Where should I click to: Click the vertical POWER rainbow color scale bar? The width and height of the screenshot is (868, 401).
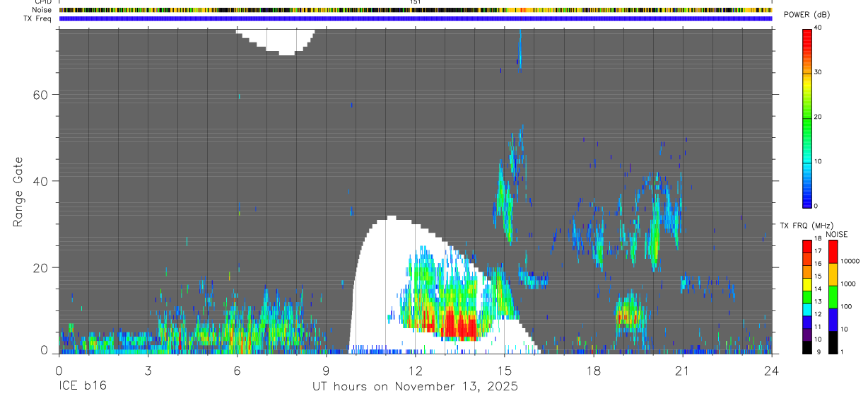(807, 117)
